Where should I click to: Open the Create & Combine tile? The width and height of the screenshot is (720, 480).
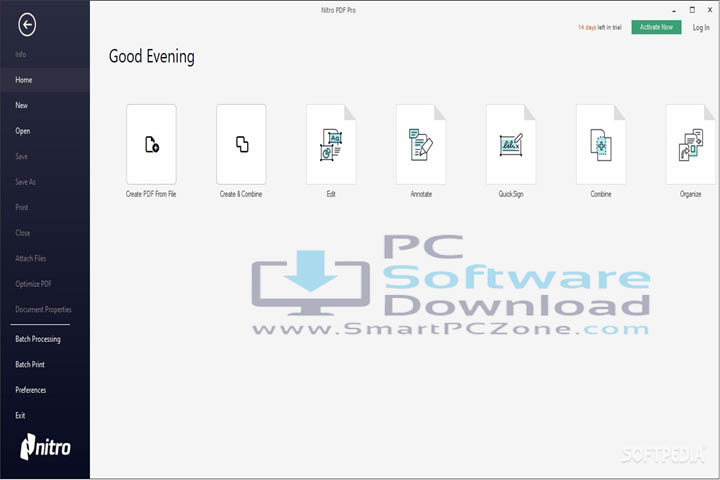241,144
